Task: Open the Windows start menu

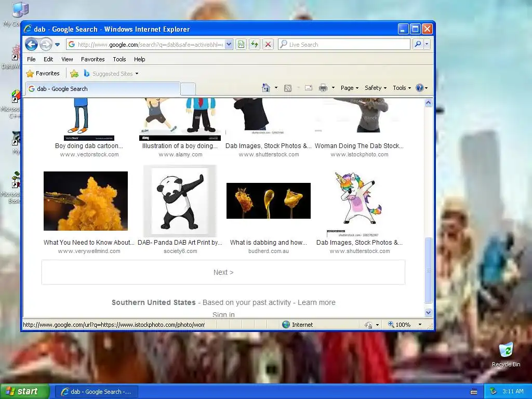Action: pos(24,392)
